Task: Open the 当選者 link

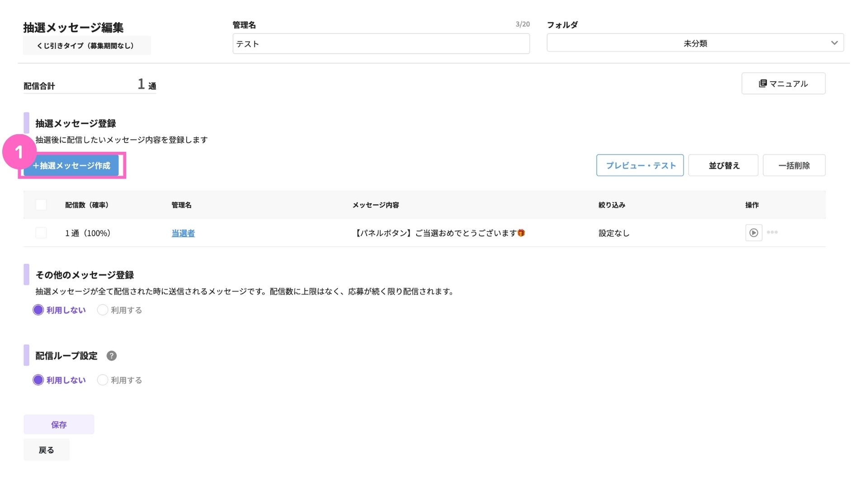Action: [x=183, y=233]
